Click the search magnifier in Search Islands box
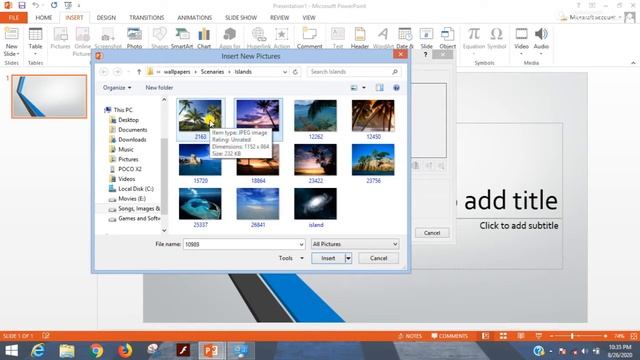640x360 pixels. click(x=395, y=72)
